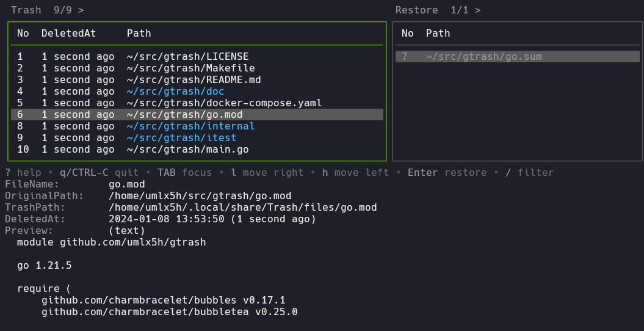Select the Makefile trash entry
This screenshot has width=644, height=331.
click(190, 68)
